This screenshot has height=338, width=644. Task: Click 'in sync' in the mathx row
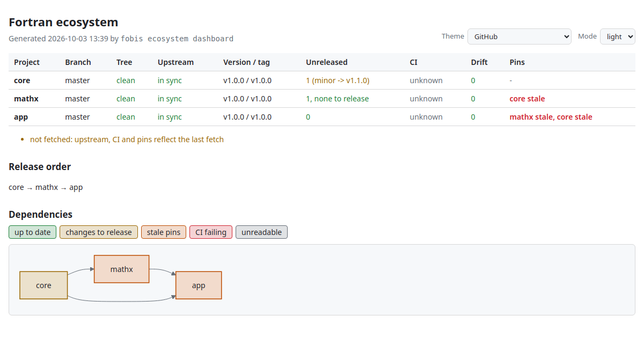[x=170, y=99]
